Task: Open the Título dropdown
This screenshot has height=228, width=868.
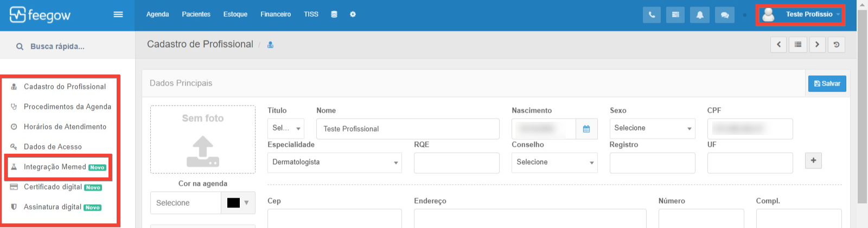Action: pos(286,128)
